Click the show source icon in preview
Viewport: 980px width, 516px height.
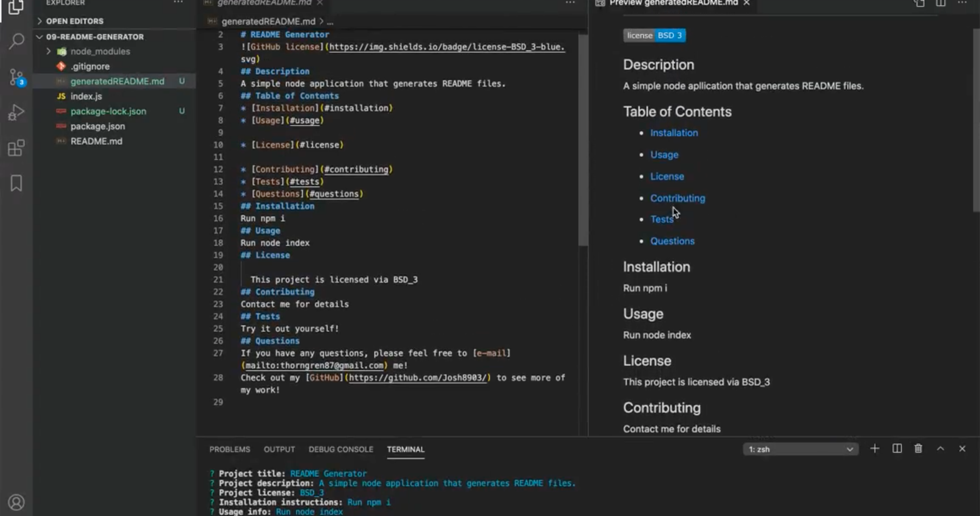[919, 3]
